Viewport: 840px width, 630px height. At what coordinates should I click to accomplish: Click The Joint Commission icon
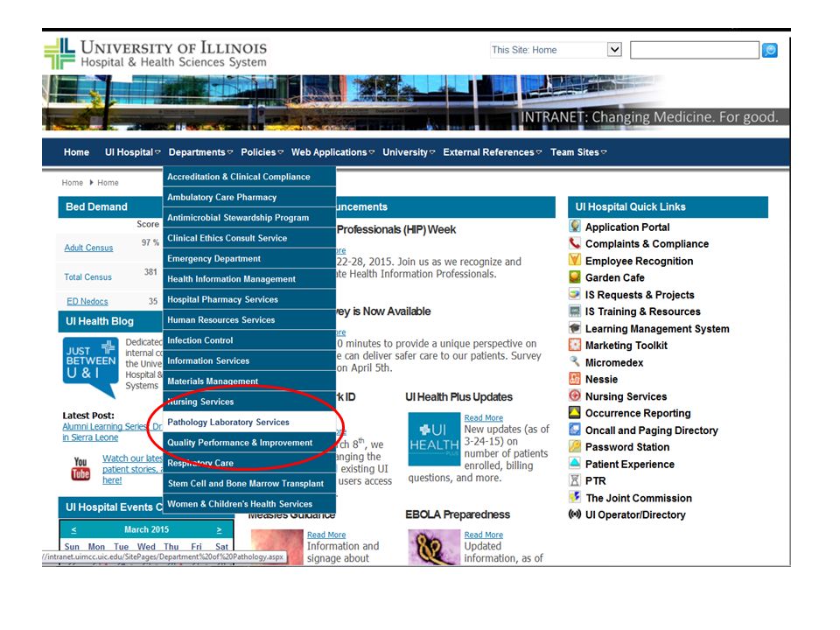tap(575, 497)
